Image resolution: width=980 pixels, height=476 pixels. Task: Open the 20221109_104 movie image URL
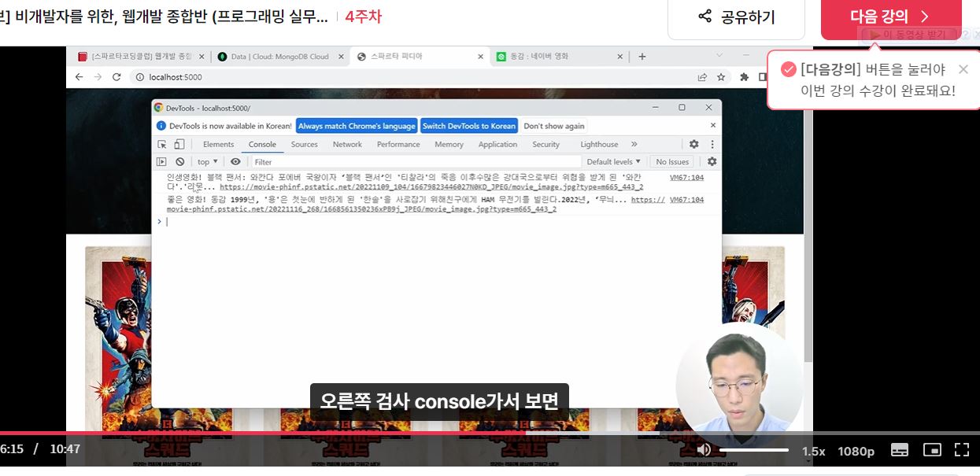tap(431, 187)
